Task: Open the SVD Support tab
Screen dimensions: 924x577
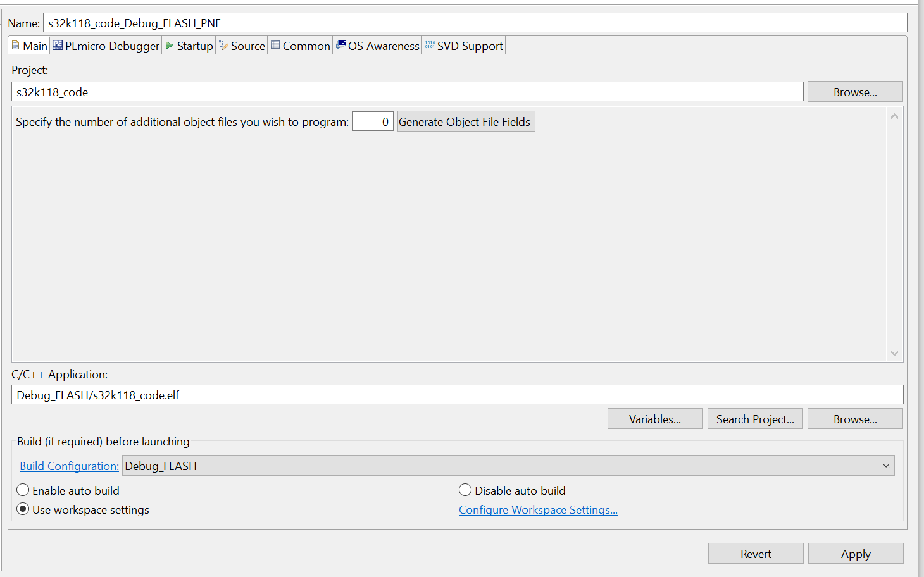Action: (470, 46)
